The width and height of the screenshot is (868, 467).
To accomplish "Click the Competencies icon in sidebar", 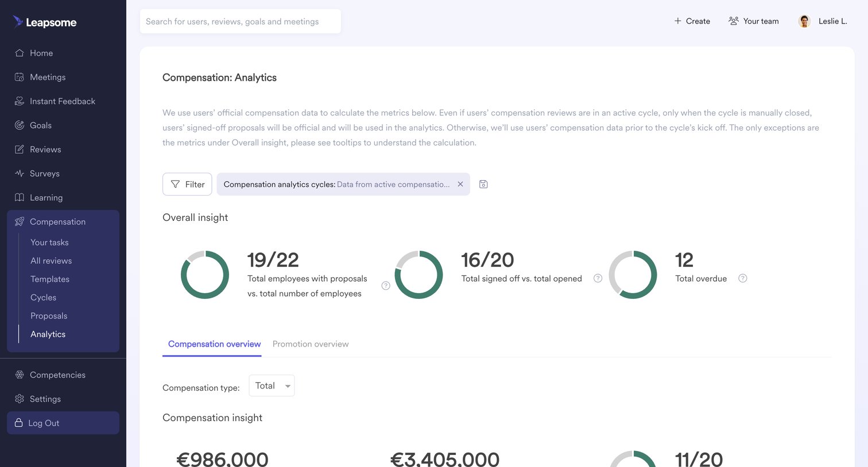I will coord(20,375).
